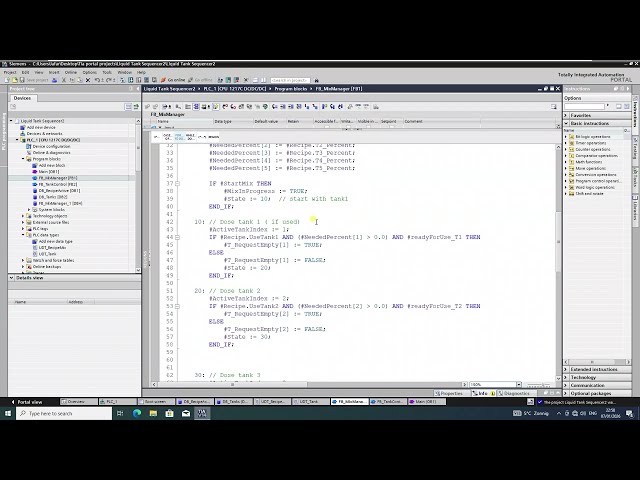This screenshot has height=480, width=640.
Task: Expand Math functions folder
Action: (566, 162)
